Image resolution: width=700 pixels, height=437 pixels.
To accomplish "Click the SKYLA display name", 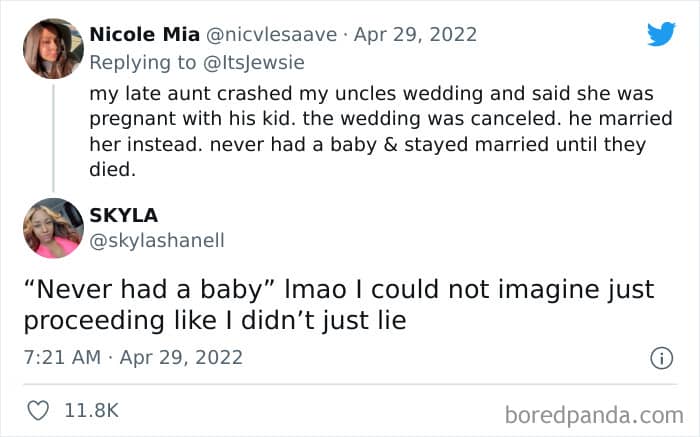I will click(x=124, y=214).
